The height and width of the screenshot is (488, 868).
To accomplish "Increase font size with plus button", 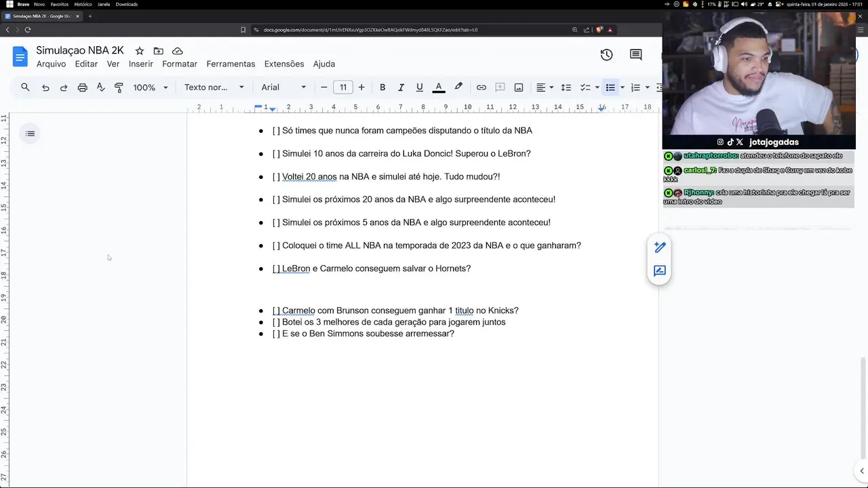I will (361, 87).
